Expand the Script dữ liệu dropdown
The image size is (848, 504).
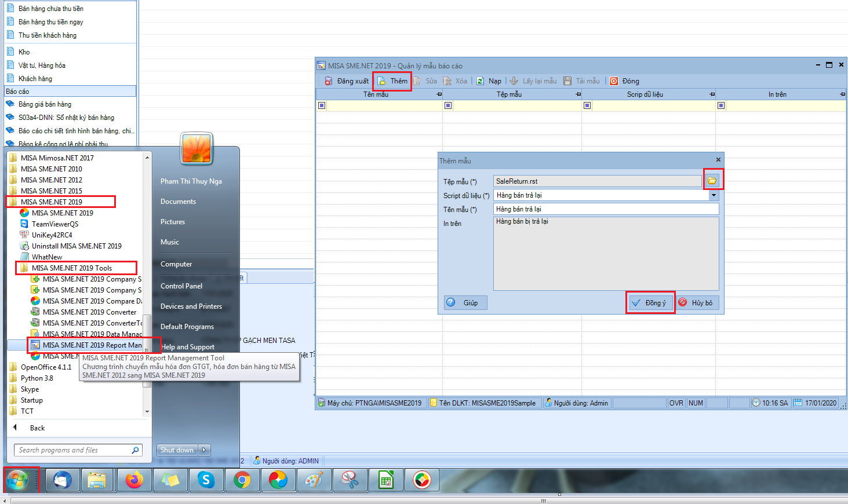coord(714,195)
